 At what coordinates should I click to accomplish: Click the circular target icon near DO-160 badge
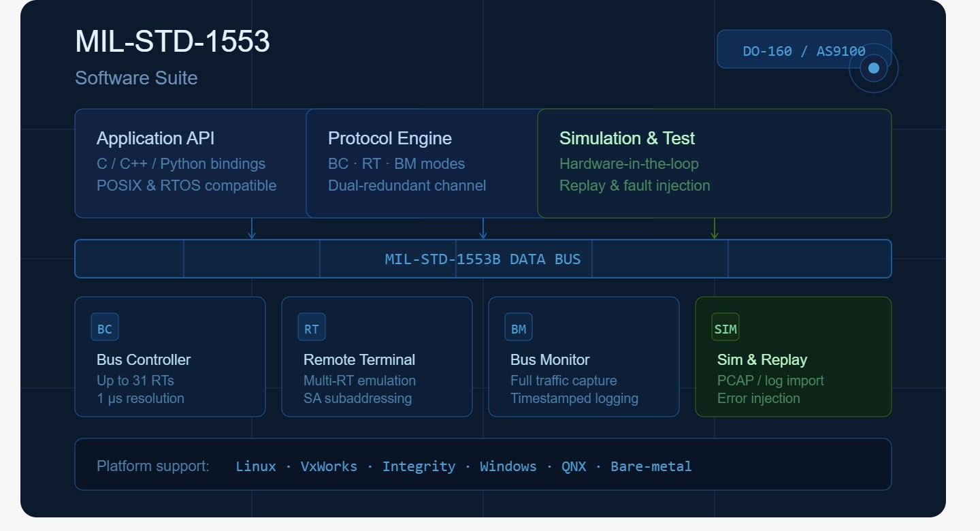click(873, 67)
